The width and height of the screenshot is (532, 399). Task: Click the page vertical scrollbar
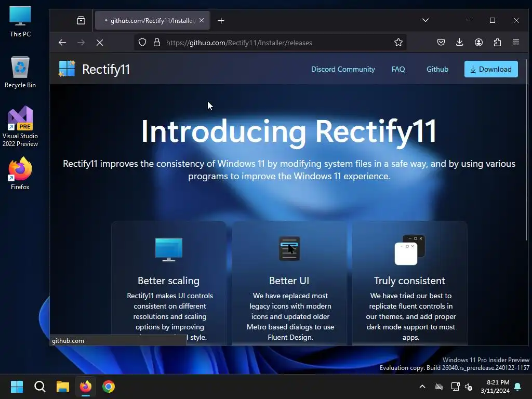tap(526, 150)
